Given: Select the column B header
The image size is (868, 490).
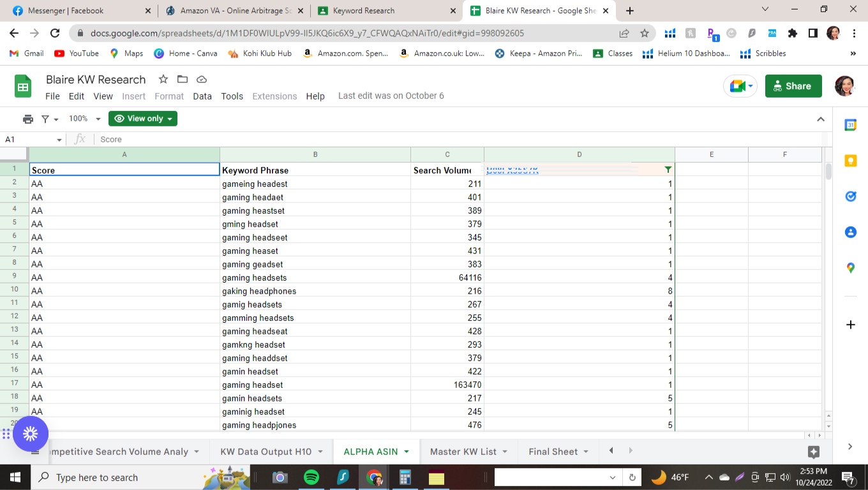Looking at the screenshot, I should point(315,154).
